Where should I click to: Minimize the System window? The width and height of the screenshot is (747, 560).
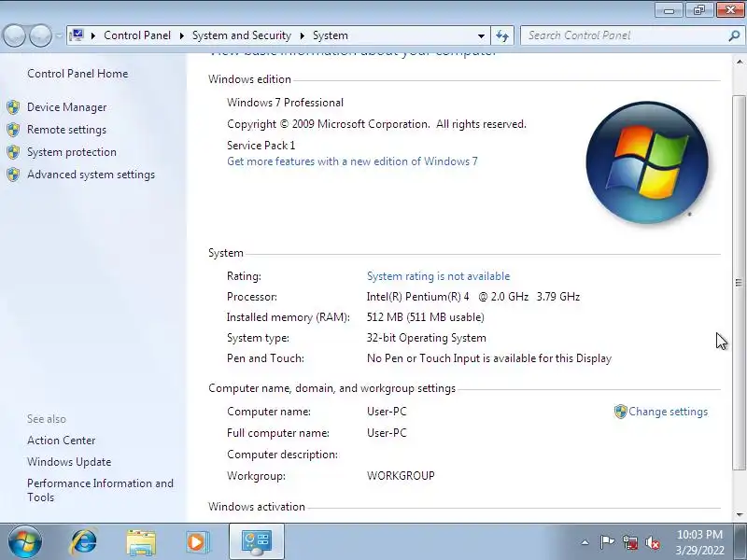coord(669,10)
